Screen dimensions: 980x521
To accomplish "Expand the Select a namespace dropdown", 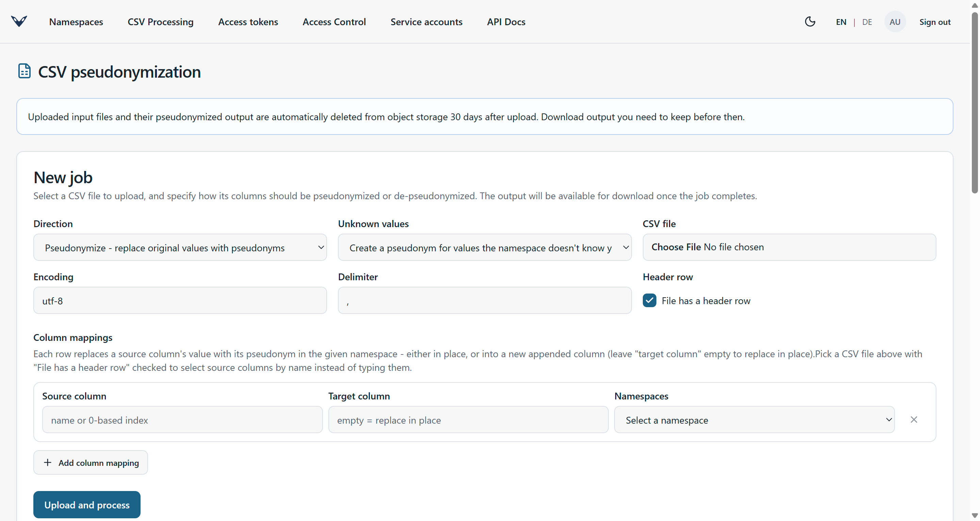I will (x=754, y=420).
